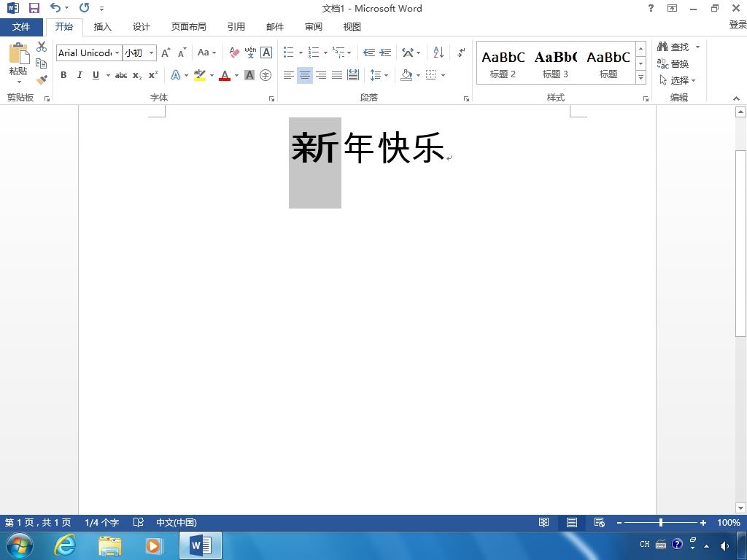Image resolution: width=747 pixels, height=560 pixels.
Task: Toggle center alignment
Action: (x=304, y=75)
